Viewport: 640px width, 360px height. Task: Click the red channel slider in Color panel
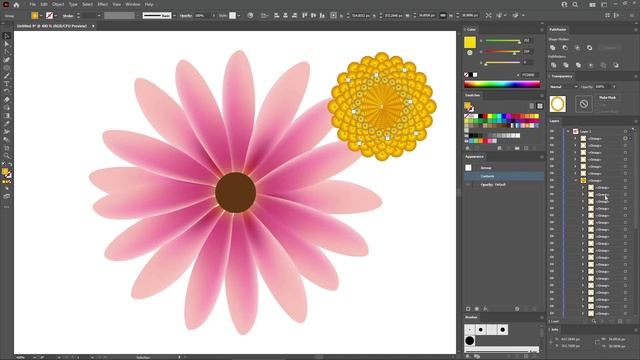502,41
